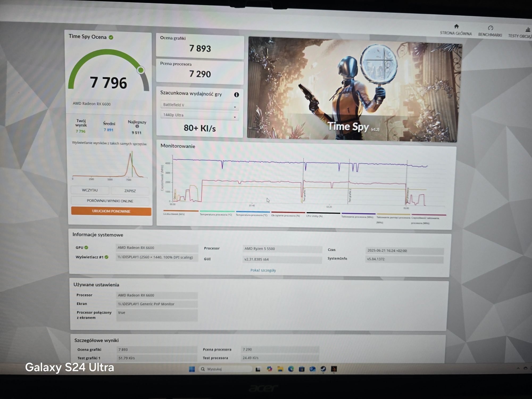Image resolution: width=532 pixels, height=399 pixels.
Task: Click the Procesor połączony z ekranem true value
Action: [x=157, y=315]
